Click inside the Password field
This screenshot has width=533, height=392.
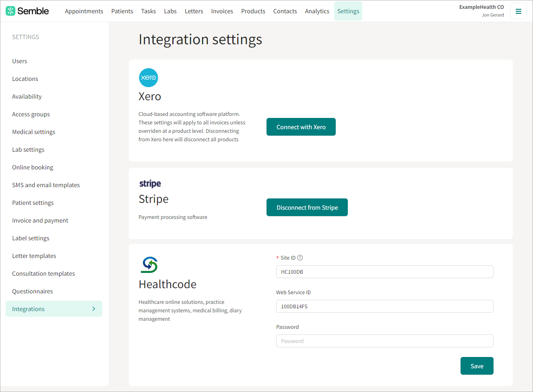click(384, 340)
